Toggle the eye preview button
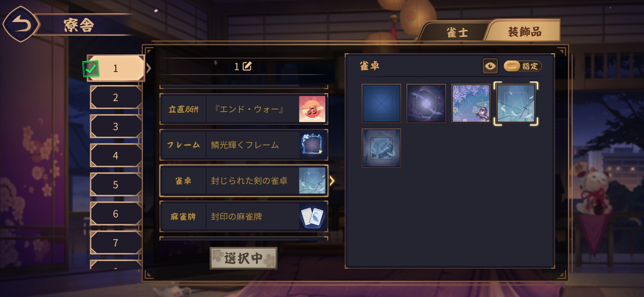The height and width of the screenshot is (297, 644). tap(490, 66)
